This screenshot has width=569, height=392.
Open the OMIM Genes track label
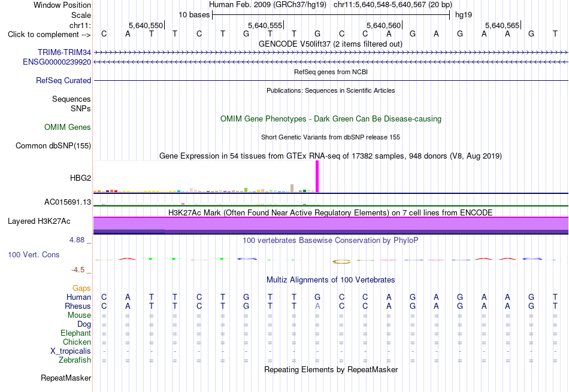(68, 127)
